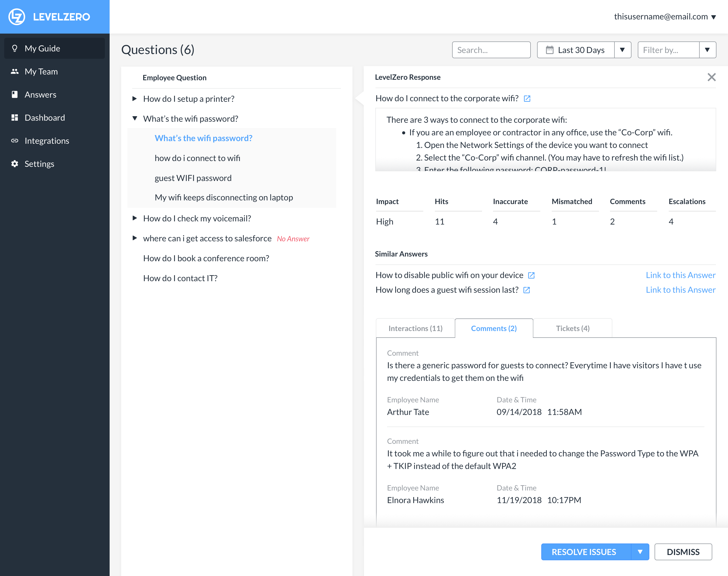Click the Integrations link icon
Viewport: 728px width, 576px height.
click(x=14, y=141)
